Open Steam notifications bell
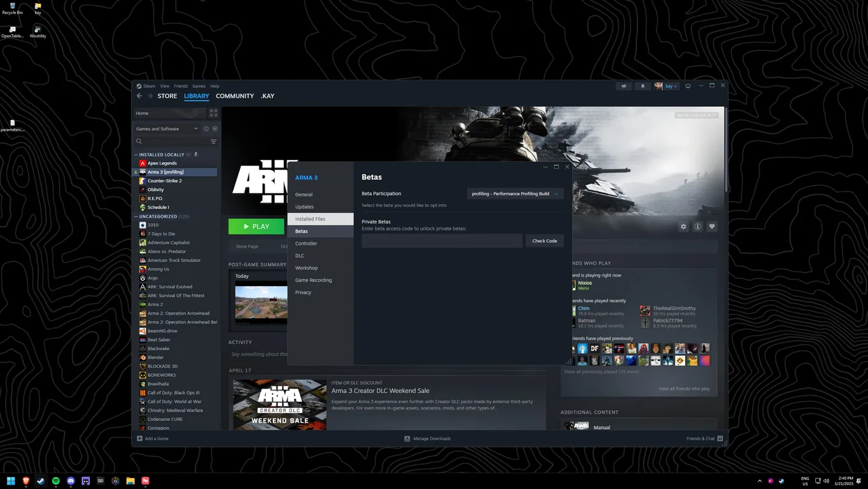The height and width of the screenshot is (489, 868). point(642,86)
